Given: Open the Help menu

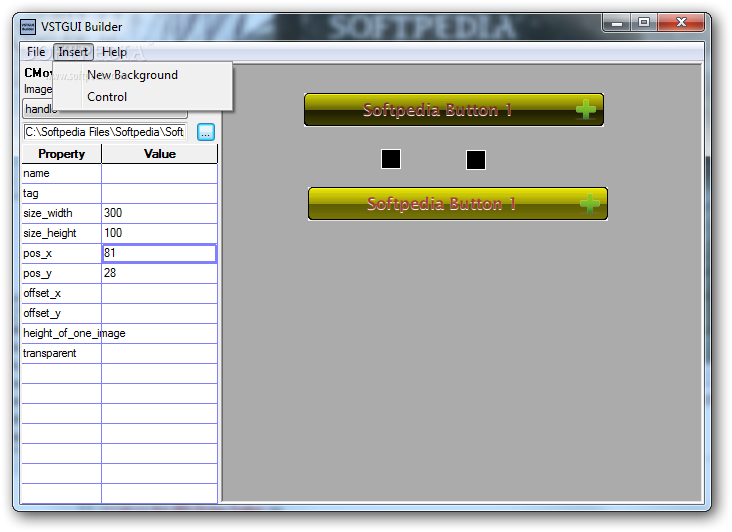Looking at the screenshot, I should click(x=114, y=52).
